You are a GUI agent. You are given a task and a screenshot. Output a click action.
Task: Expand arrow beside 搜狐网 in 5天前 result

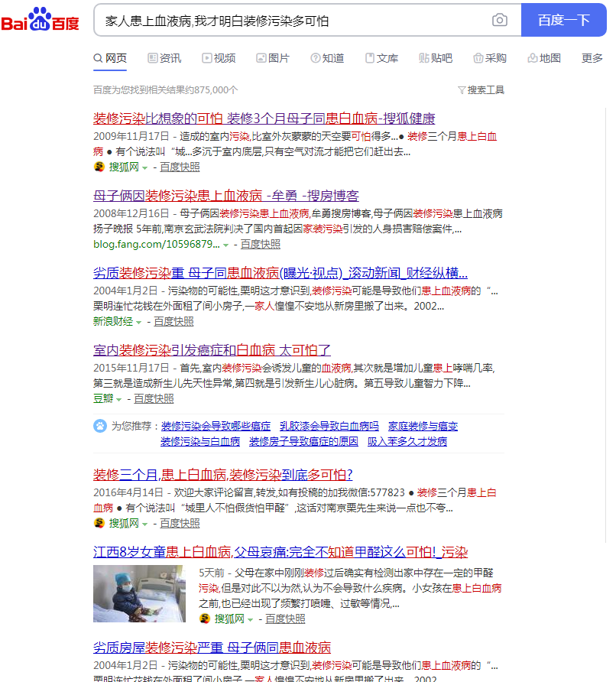coord(251,619)
